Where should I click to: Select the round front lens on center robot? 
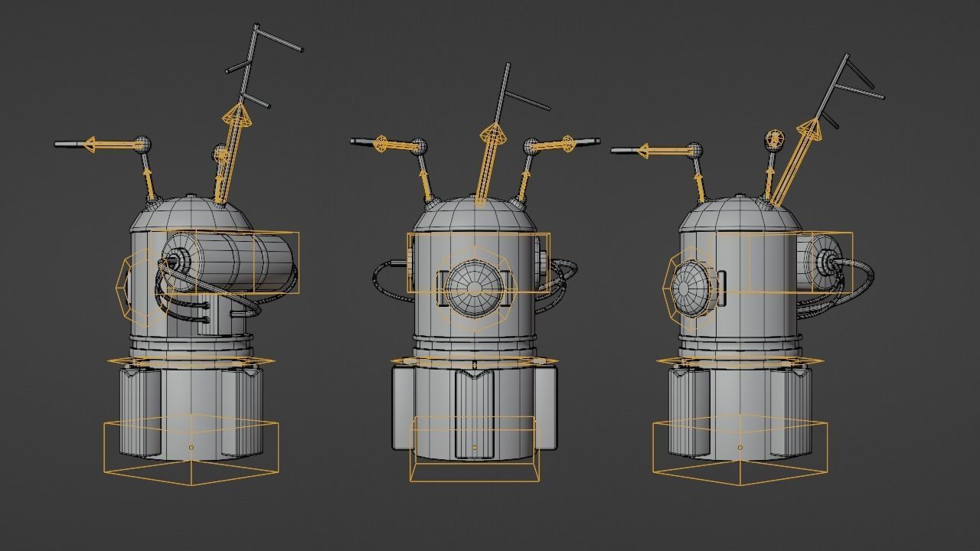475,289
